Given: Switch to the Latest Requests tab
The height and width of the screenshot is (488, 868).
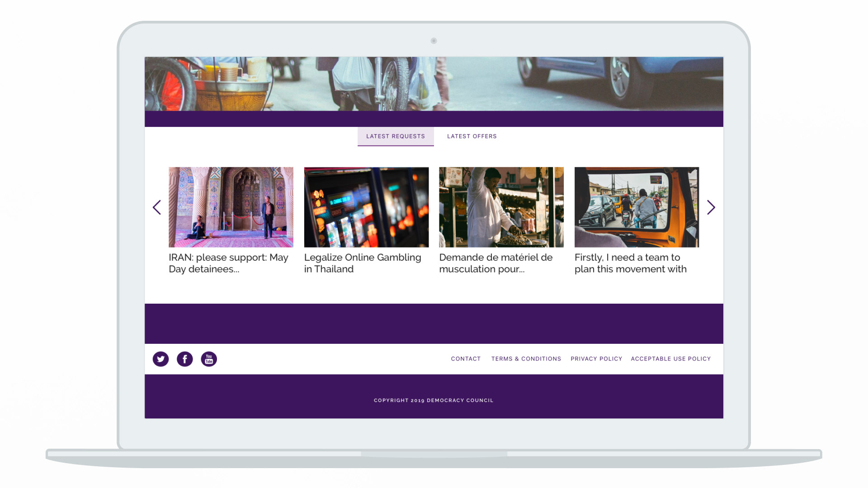Looking at the screenshot, I should tap(396, 136).
